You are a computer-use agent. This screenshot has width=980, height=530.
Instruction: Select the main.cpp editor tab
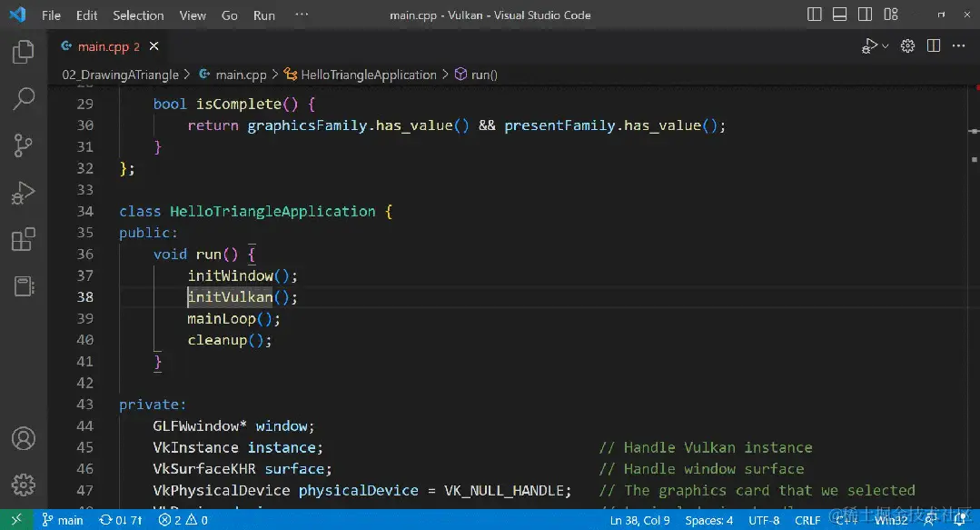click(109, 46)
